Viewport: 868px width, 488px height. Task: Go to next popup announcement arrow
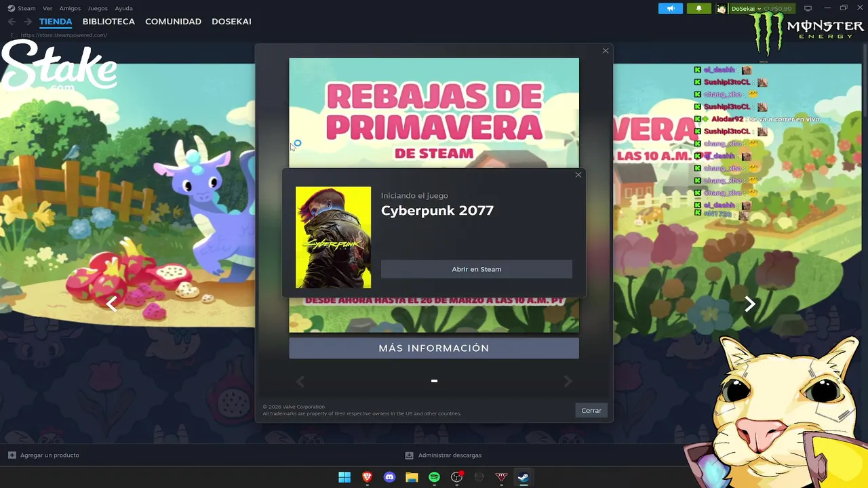coord(568,382)
